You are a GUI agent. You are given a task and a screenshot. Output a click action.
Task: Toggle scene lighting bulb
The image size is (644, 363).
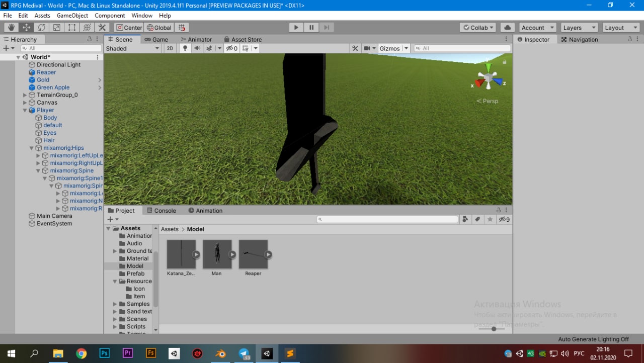(x=185, y=48)
